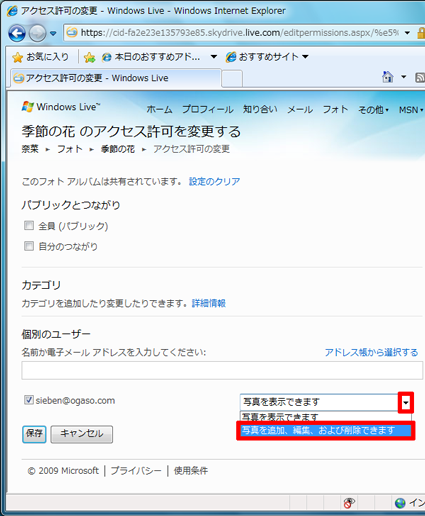Click the browser Forward arrow button
Image resolution: width=425 pixels, height=516 pixels.
37,33
